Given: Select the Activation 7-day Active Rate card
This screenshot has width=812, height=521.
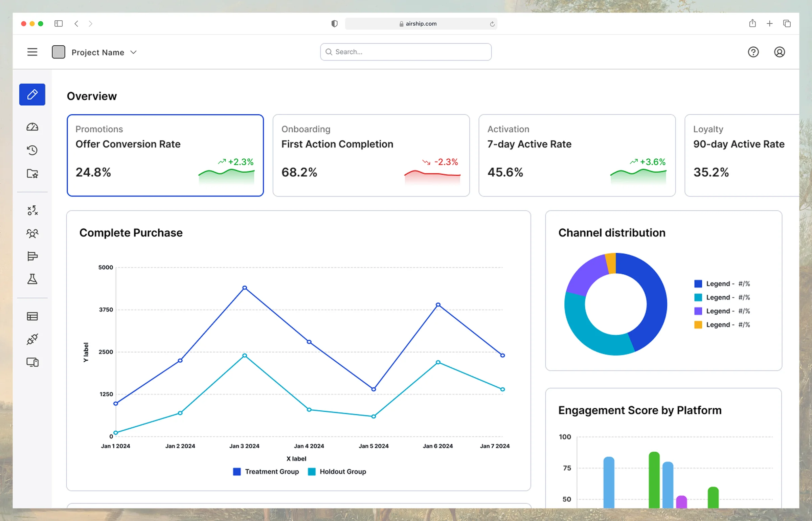Looking at the screenshot, I should click(577, 155).
